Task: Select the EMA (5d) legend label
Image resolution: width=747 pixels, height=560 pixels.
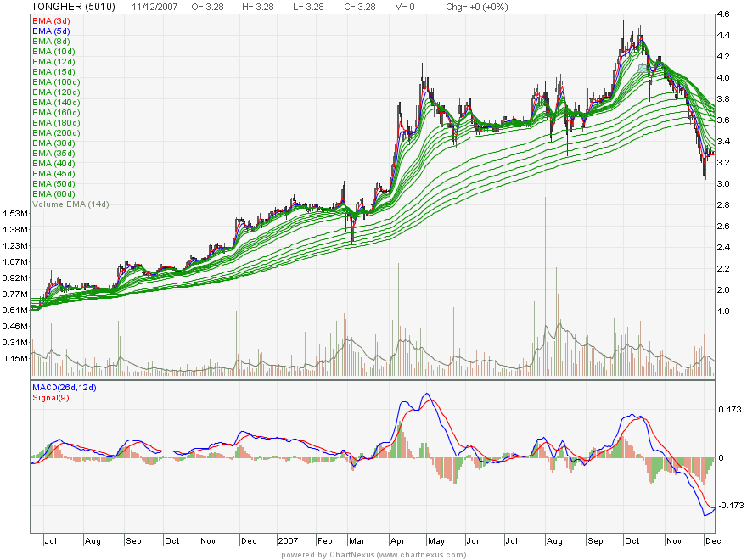Action: pos(52,31)
